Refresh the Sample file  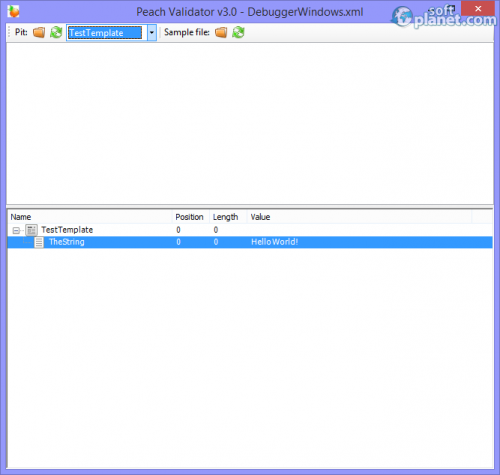(238, 32)
